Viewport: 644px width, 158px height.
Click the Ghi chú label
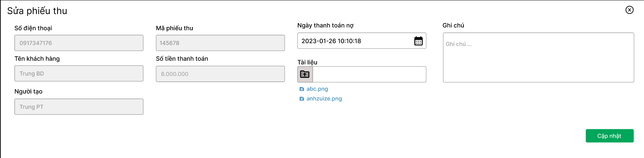[453, 26]
